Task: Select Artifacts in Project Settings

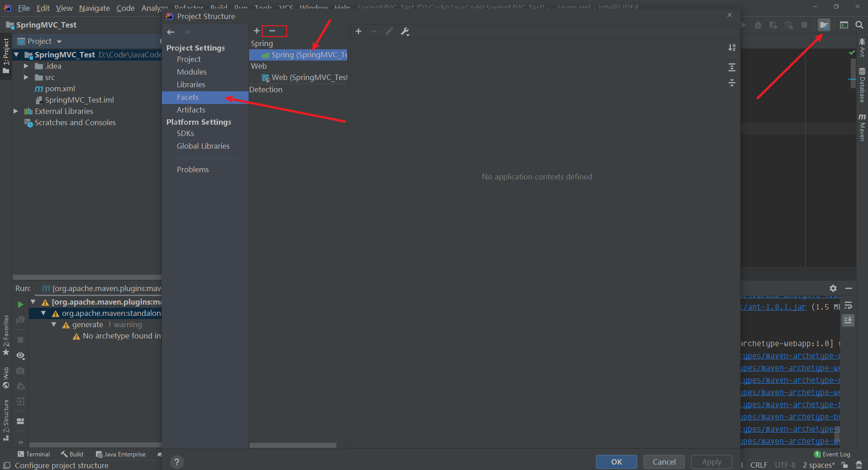Action: (x=191, y=110)
